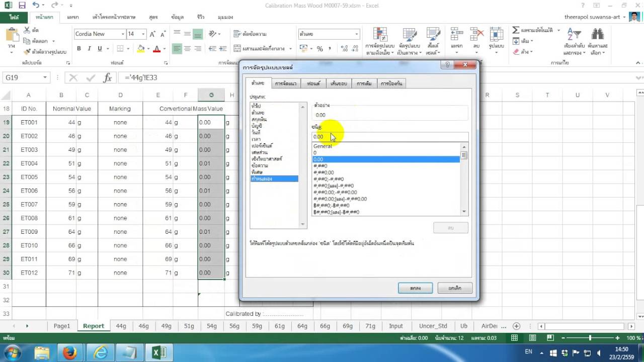644x362 pixels.
Task: Expand the Fill Color dropdown arrow
Action: coord(148,49)
